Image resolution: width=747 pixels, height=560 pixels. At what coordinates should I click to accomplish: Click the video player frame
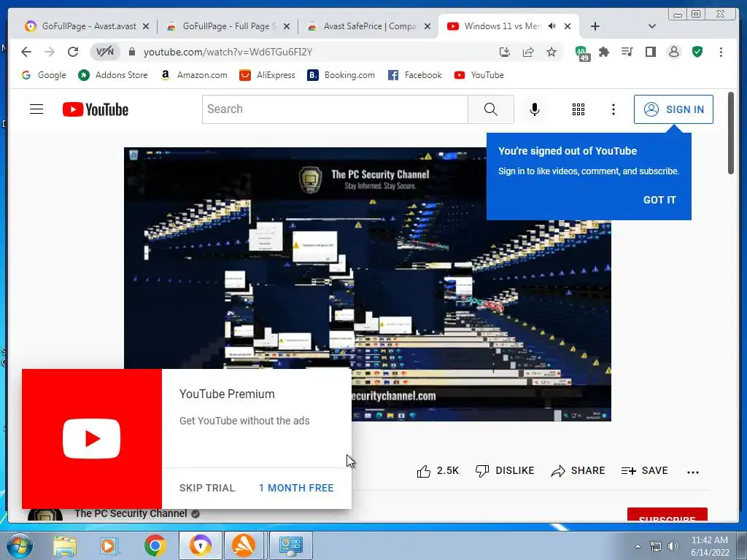coord(368,284)
